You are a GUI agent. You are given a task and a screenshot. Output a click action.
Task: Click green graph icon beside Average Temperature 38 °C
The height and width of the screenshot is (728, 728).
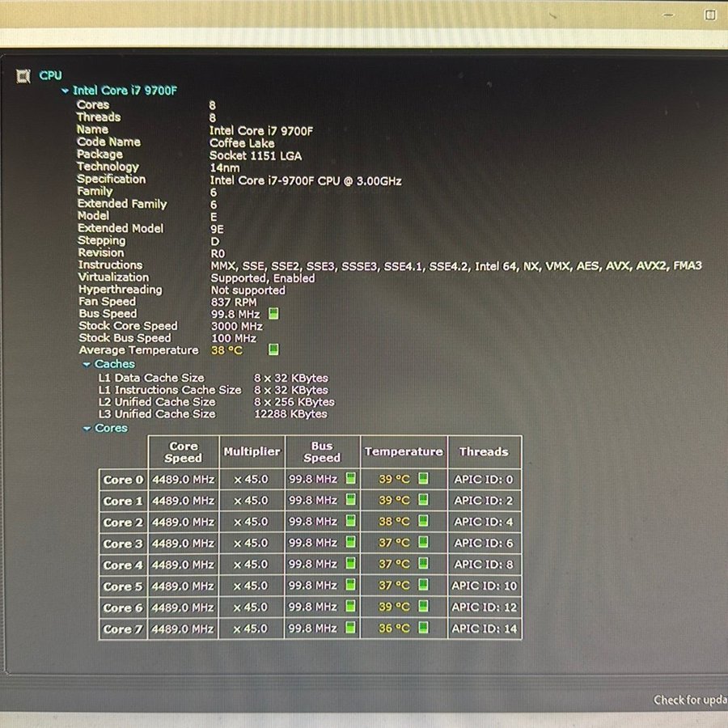click(273, 349)
